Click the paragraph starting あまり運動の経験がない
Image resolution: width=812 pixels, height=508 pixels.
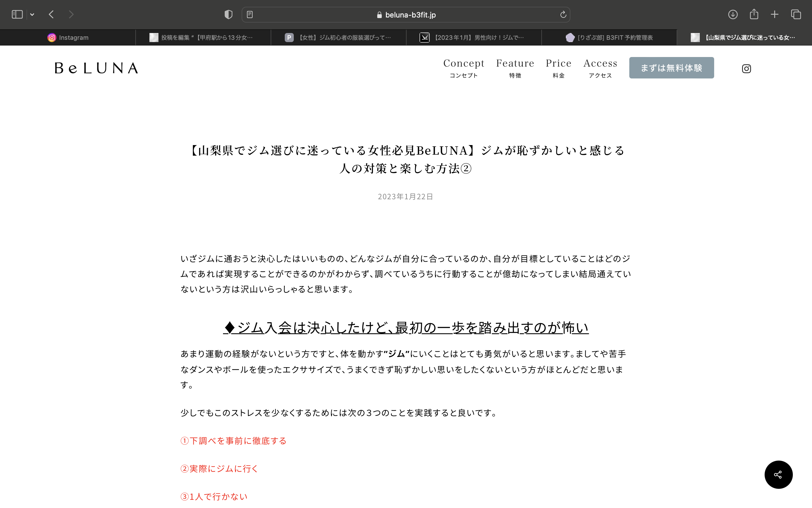pos(404,369)
